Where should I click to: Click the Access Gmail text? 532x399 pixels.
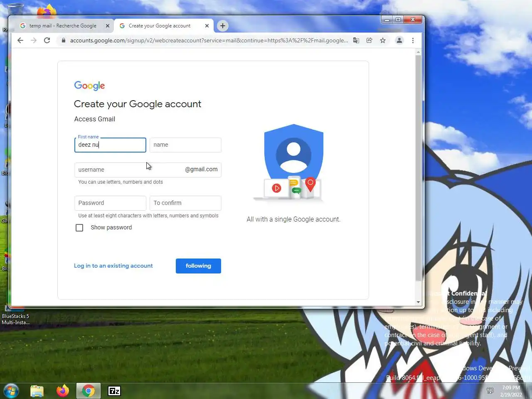click(95, 119)
